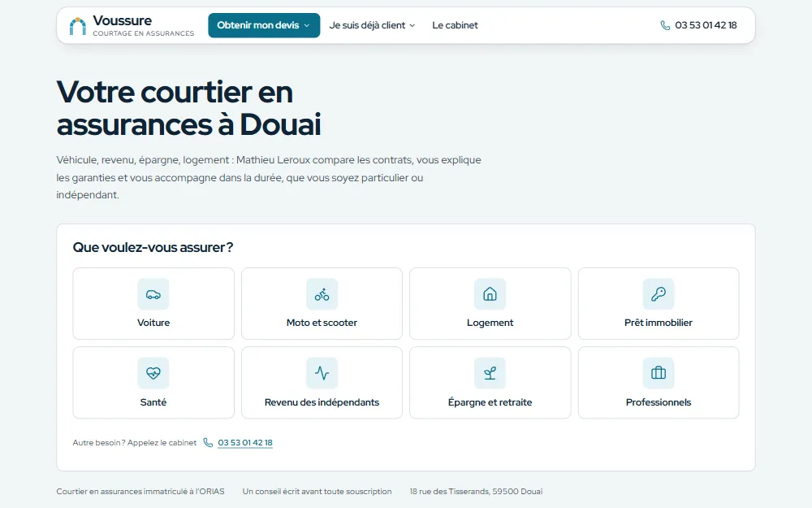Choose the Prêt immobilier label
Viewport: 812px width, 508px height.
point(659,323)
